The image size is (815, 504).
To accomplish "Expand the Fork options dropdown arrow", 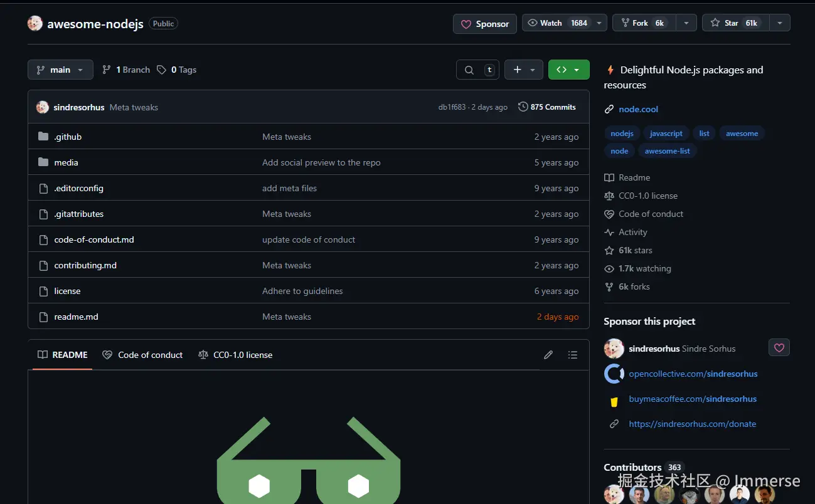I will [686, 23].
